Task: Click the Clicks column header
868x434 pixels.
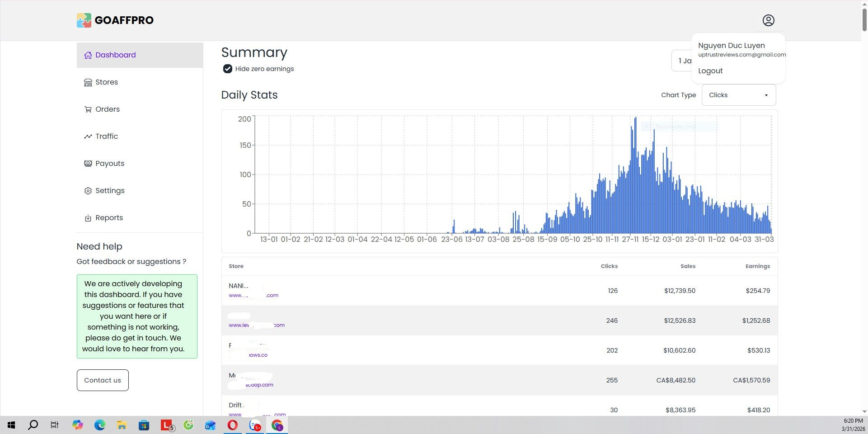Action: (x=609, y=266)
